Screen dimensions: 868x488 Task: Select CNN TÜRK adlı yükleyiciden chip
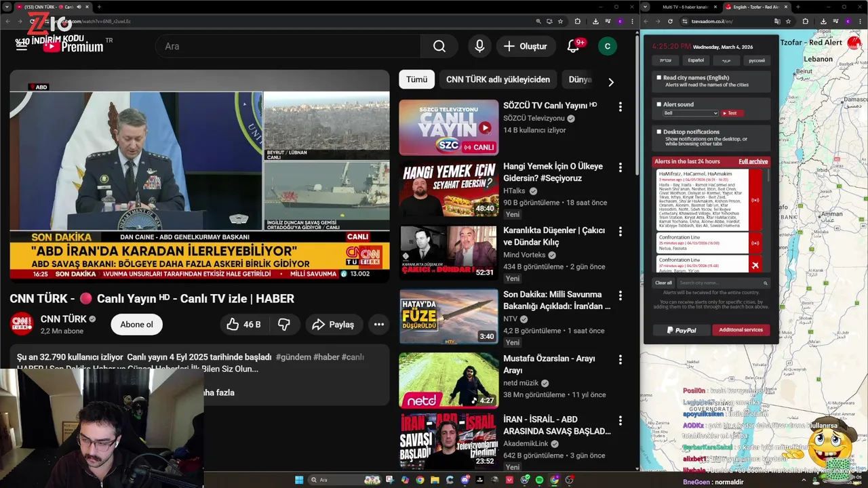[498, 79]
